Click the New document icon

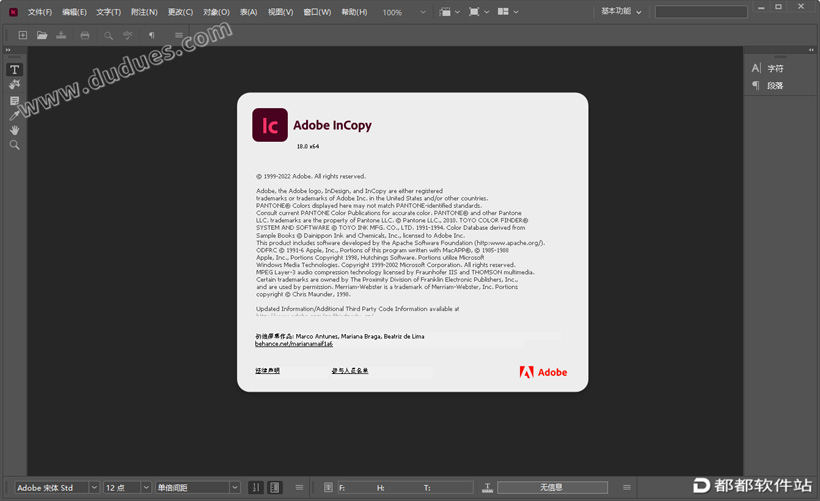coord(22,35)
